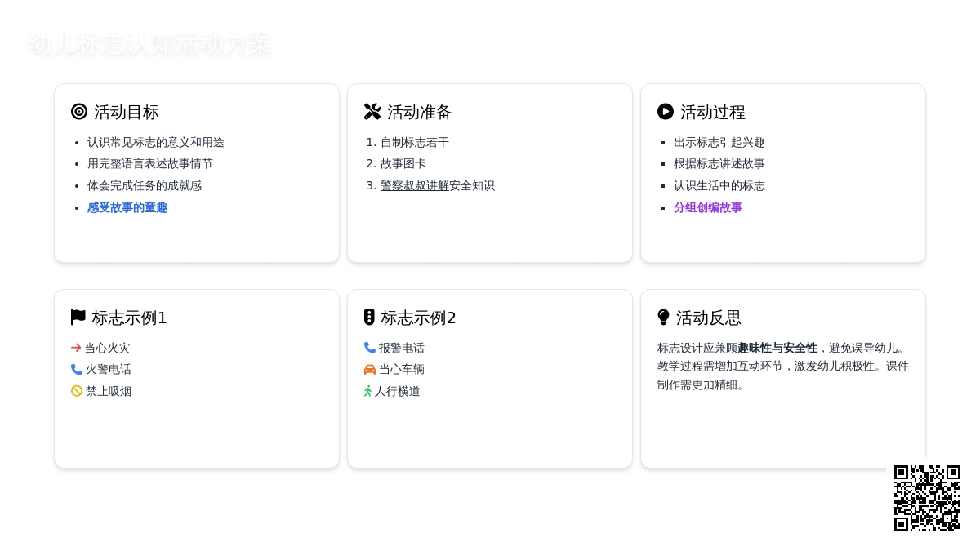Click the bullet 根据标志讲述故事
980x551 pixels.
(x=719, y=163)
